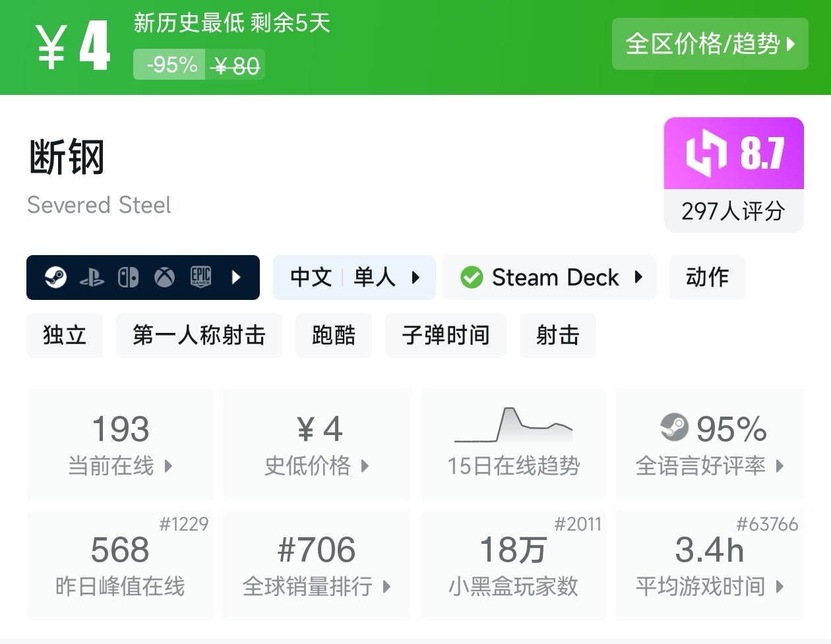Open the 当前在线 193 players stat
Image resolution: width=831 pixels, height=644 pixels.
tap(120, 444)
